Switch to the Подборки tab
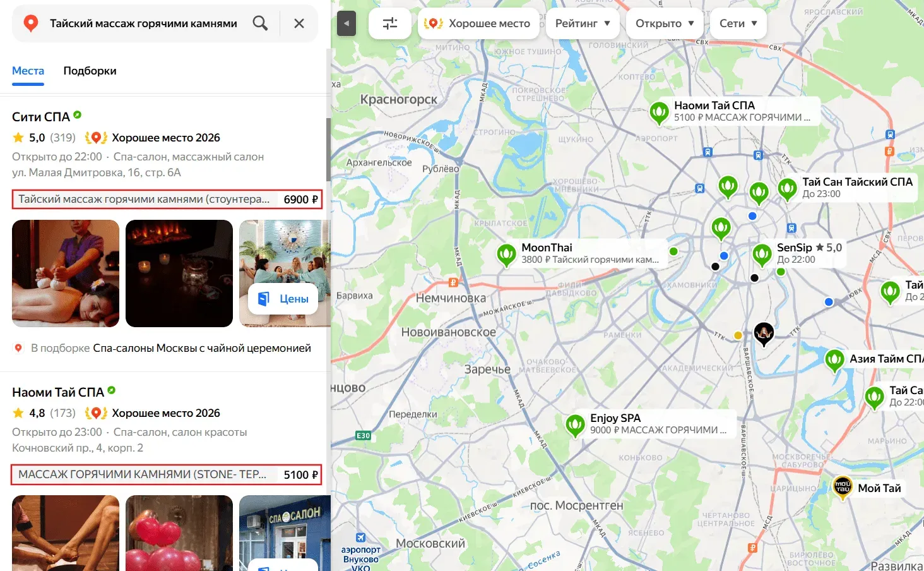The image size is (924, 571). (x=90, y=71)
